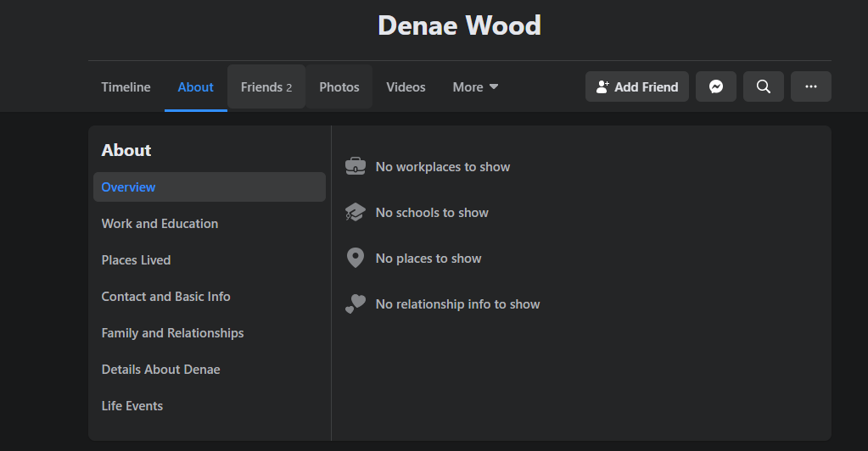Viewport: 868px width, 451px height.
Task: Click the graduation cap schools icon
Action: (x=356, y=212)
